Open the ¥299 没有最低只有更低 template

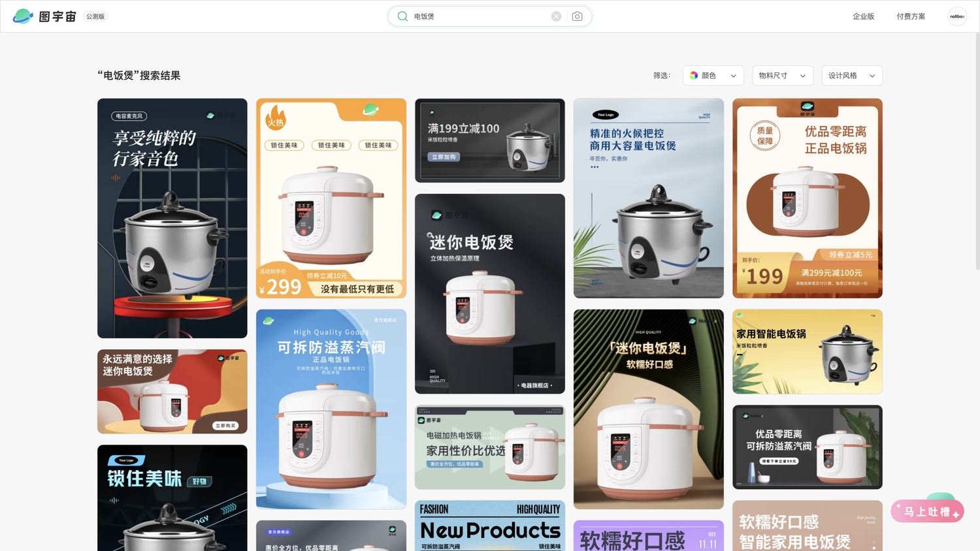[x=331, y=198]
